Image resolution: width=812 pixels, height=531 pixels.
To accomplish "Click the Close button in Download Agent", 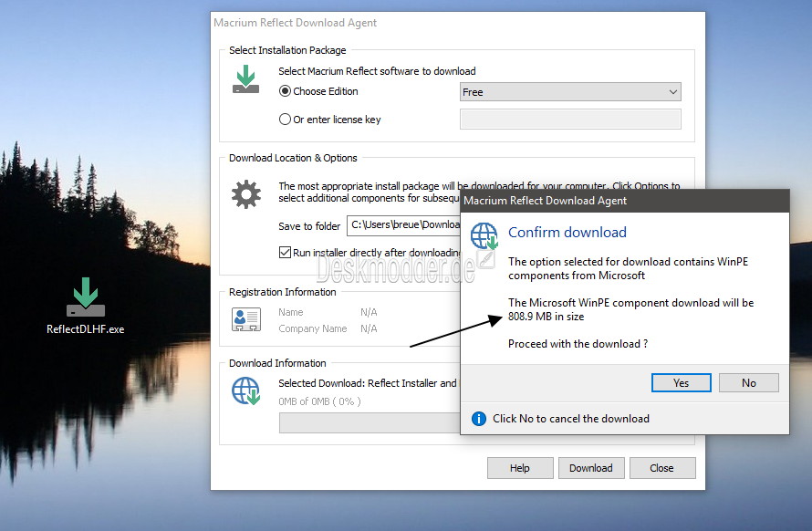I will click(661, 468).
